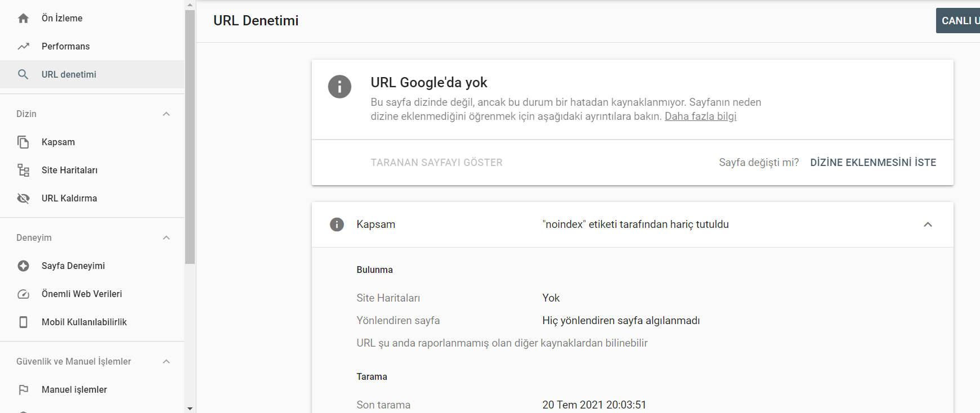
Task: Click the sitemap tree icon for Site Haritaları
Action: (23, 170)
